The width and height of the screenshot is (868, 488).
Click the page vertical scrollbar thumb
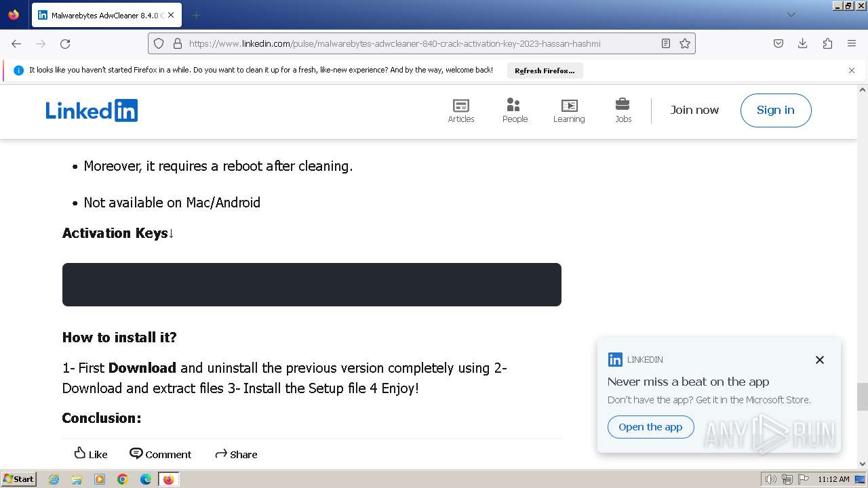[x=863, y=396]
